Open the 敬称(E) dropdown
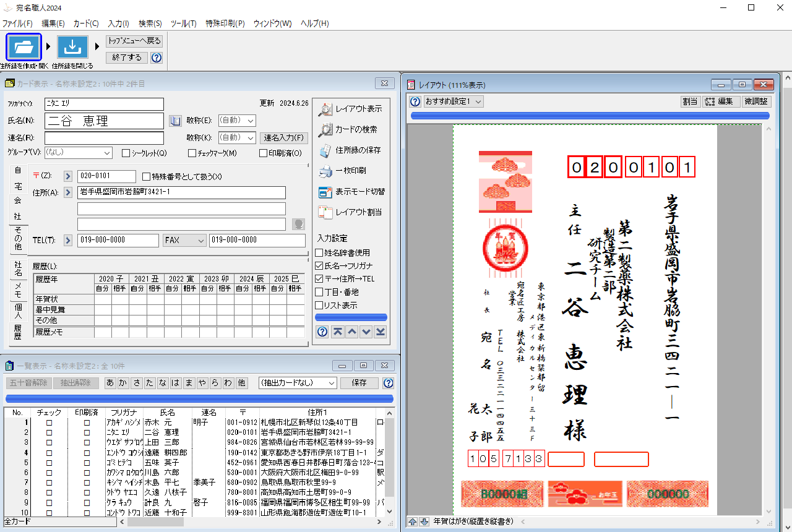Image resolution: width=792 pixels, height=532 pixels. [x=236, y=121]
